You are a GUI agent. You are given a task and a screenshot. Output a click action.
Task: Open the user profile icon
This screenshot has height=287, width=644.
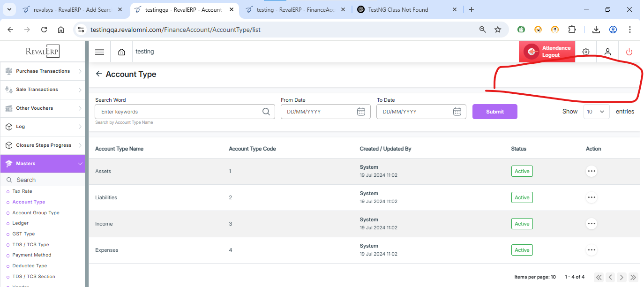click(607, 52)
